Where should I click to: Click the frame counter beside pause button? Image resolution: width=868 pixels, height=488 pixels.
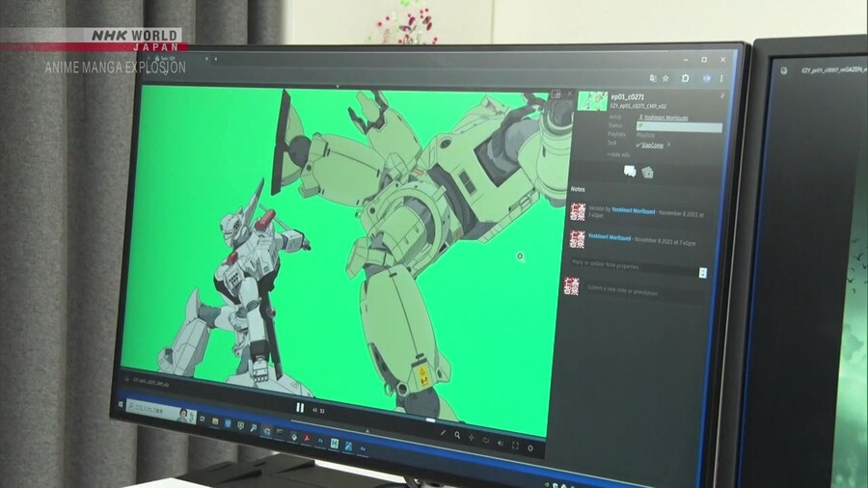click(318, 411)
